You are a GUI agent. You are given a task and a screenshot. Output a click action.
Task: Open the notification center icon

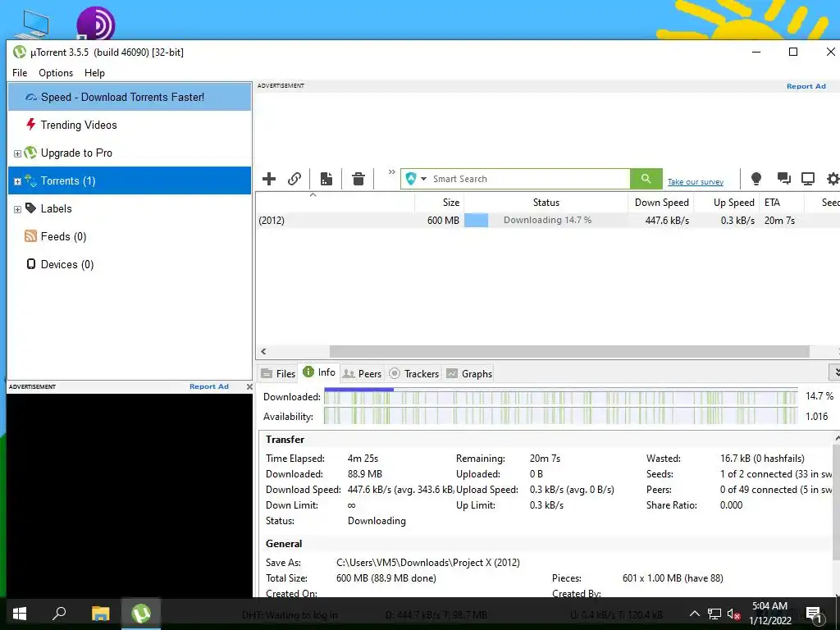tap(814, 614)
